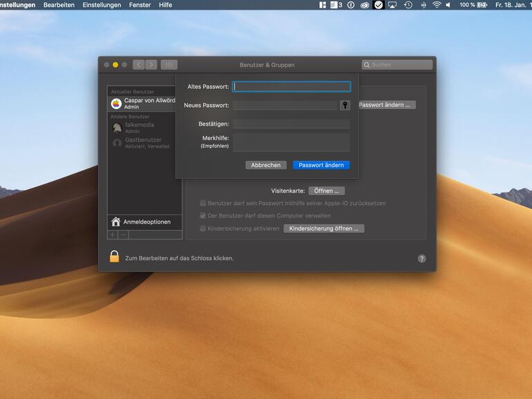This screenshot has height=399, width=532.
Task: Open the help question mark button
Action: pos(421,258)
